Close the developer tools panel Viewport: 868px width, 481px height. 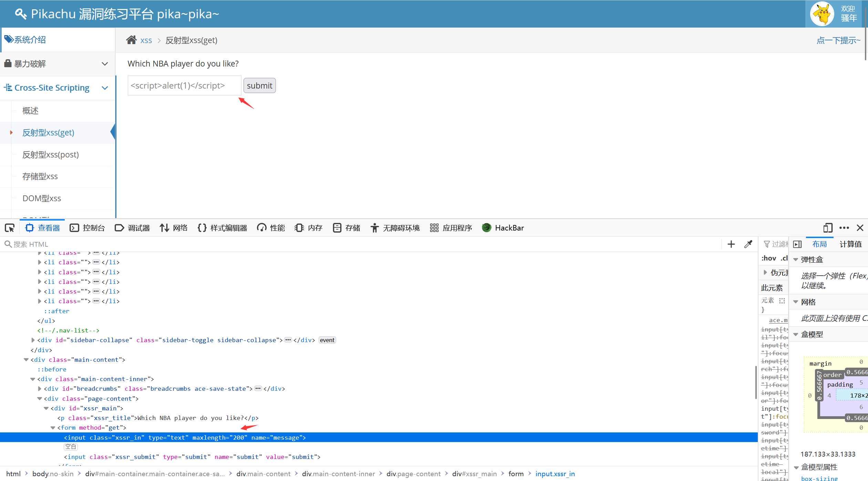(x=860, y=228)
